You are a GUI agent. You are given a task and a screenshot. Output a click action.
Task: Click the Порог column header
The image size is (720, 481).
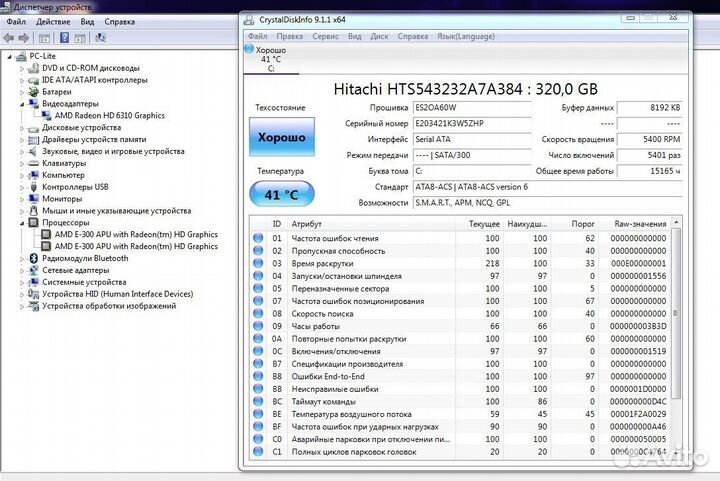pyautogui.click(x=575, y=224)
